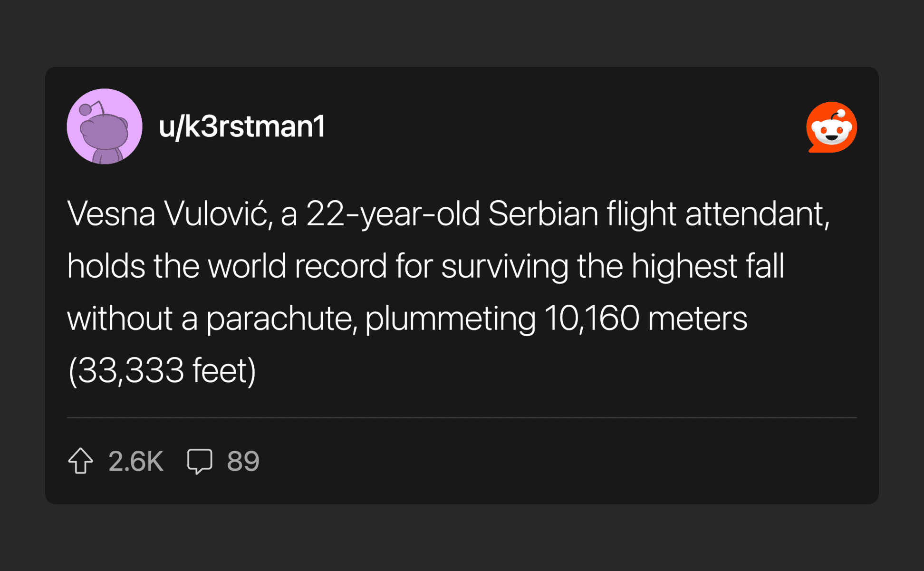924x571 pixels.
Task: Click the "(33,333 feet)" text
Action: (162, 371)
